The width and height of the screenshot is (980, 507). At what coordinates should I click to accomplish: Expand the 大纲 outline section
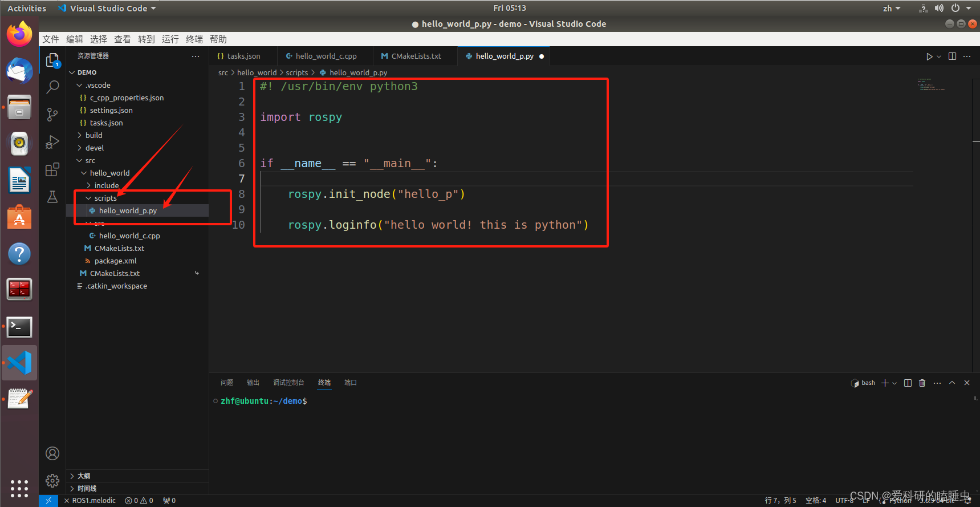click(x=83, y=476)
